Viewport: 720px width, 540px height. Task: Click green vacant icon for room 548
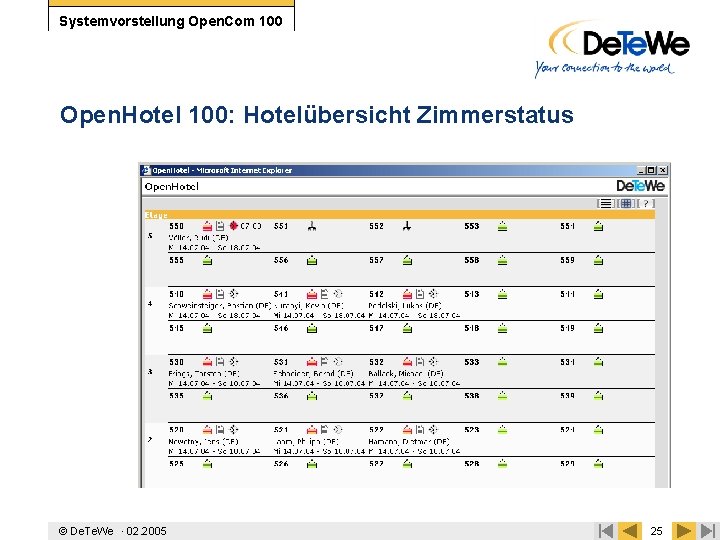coord(502,328)
